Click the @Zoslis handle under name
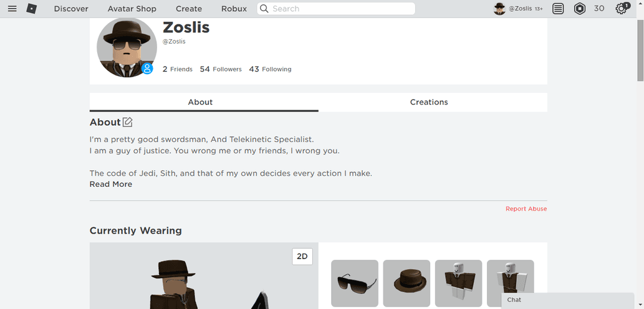The image size is (644, 309). (174, 42)
